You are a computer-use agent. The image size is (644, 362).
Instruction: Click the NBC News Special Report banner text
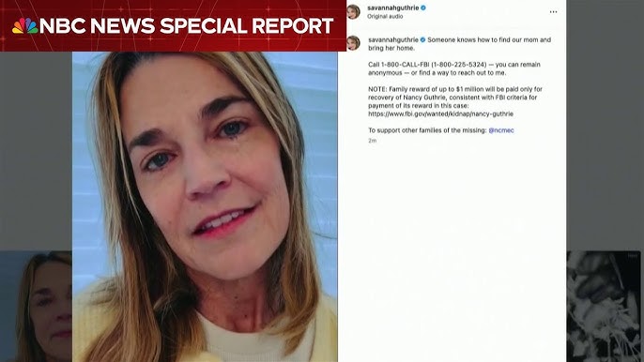186,26
